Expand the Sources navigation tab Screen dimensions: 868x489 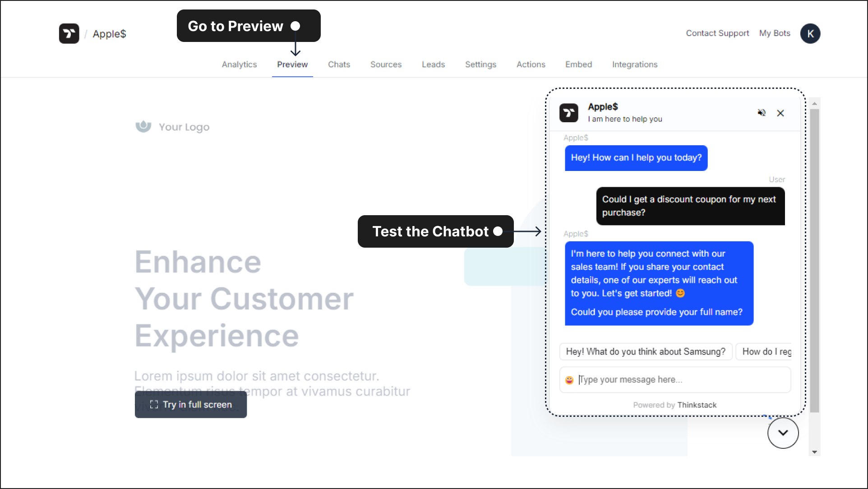(x=385, y=64)
